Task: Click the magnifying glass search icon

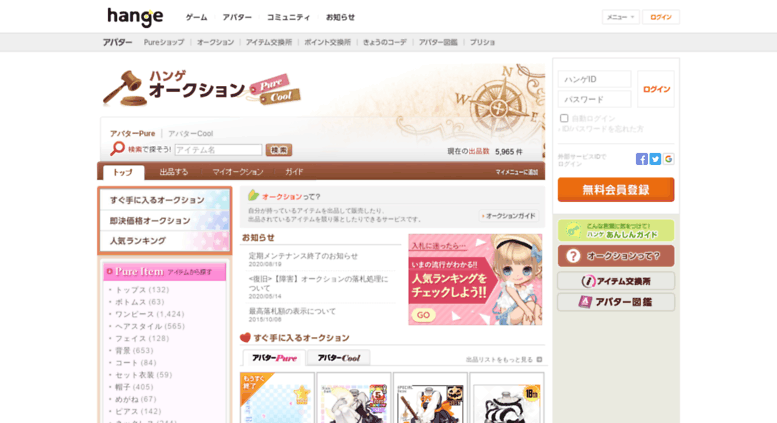Action: click(x=117, y=148)
